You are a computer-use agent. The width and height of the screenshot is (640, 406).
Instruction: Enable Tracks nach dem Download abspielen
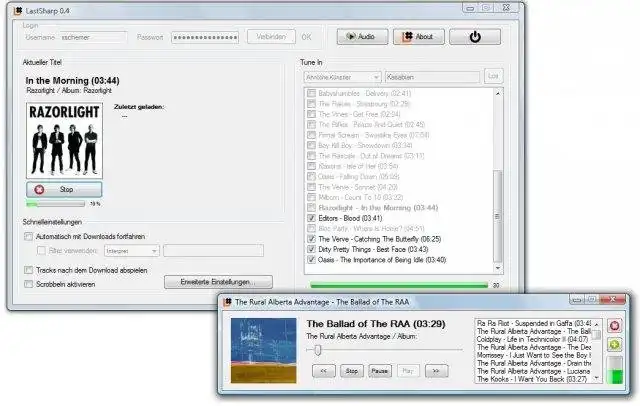click(29, 270)
